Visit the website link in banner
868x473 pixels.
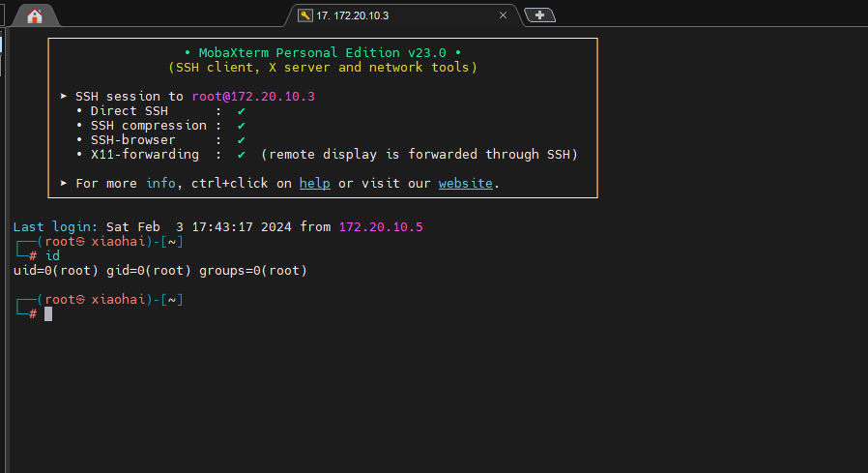click(x=466, y=184)
